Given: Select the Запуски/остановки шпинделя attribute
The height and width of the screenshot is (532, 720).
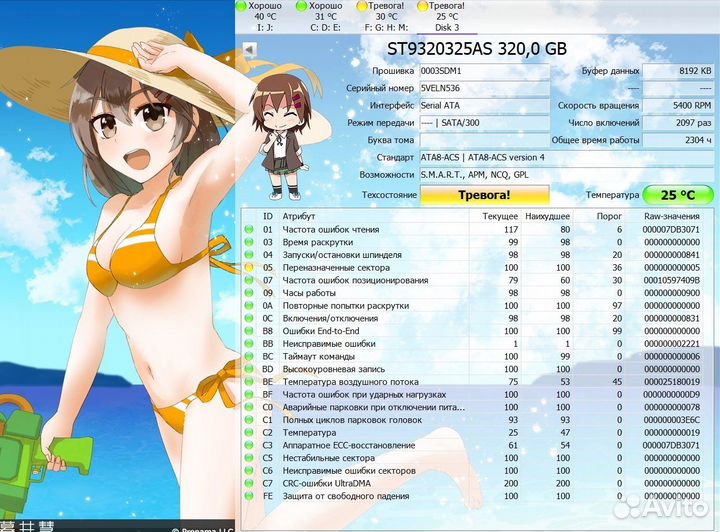Looking at the screenshot, I should [x=342, y=255].
